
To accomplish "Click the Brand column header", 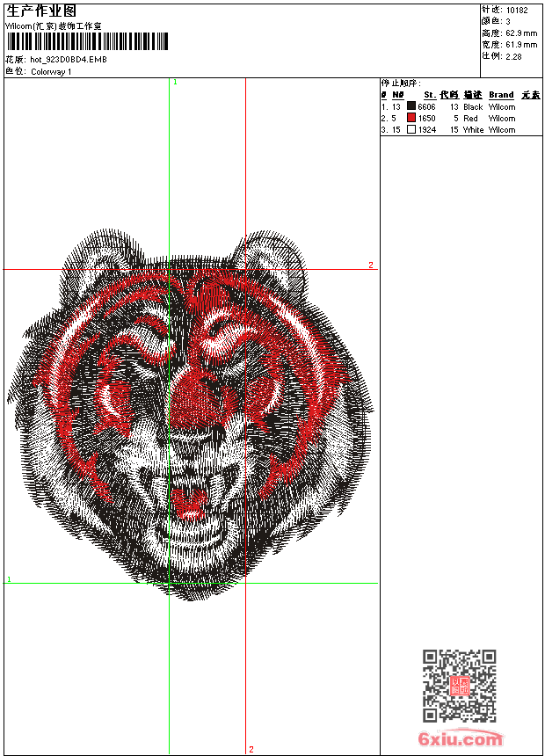I will [501, 95].
